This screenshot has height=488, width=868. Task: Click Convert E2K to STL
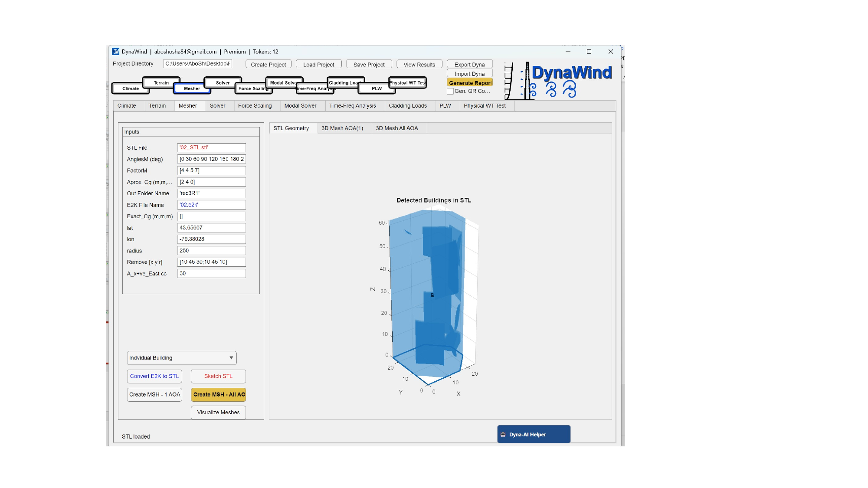(x=154, y=376)
